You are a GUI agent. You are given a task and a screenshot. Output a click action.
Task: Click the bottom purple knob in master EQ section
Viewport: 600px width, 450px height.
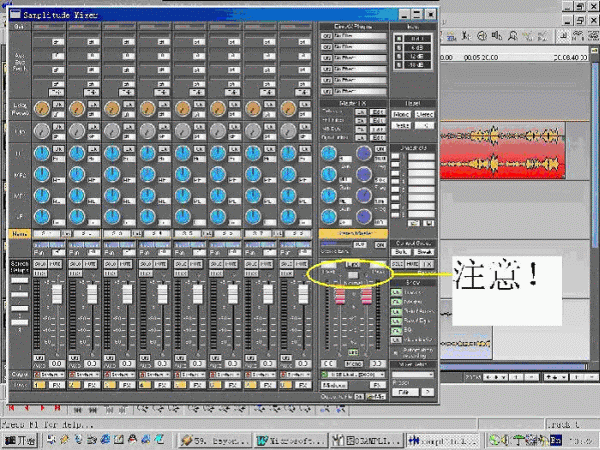(364, 217)
